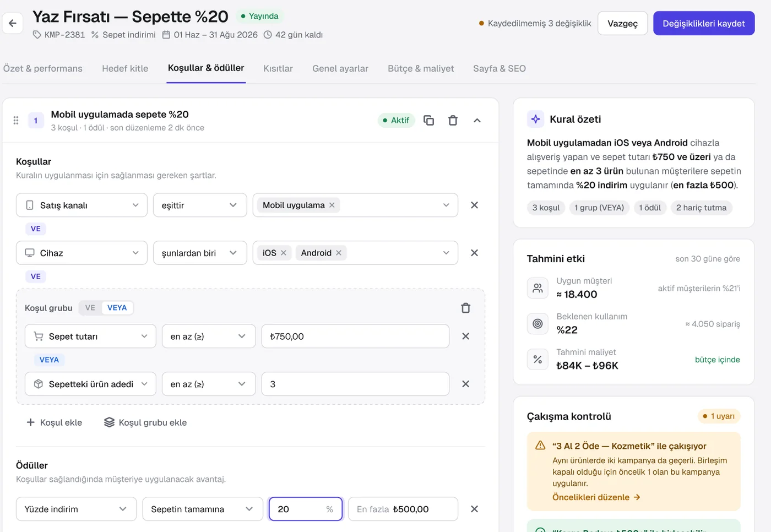
Task: Follow the 'Öncelikleri düzenle' link
Action: pos(596,497)
